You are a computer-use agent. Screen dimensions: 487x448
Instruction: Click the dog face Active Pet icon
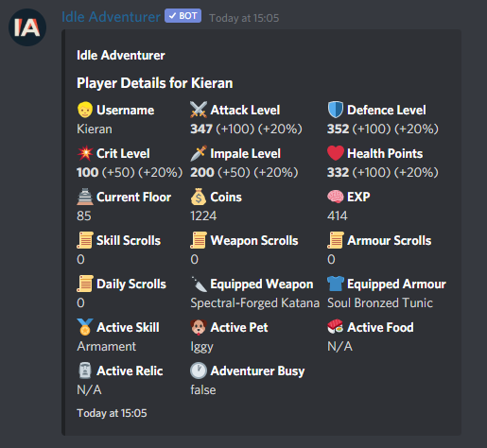[199, 327]
